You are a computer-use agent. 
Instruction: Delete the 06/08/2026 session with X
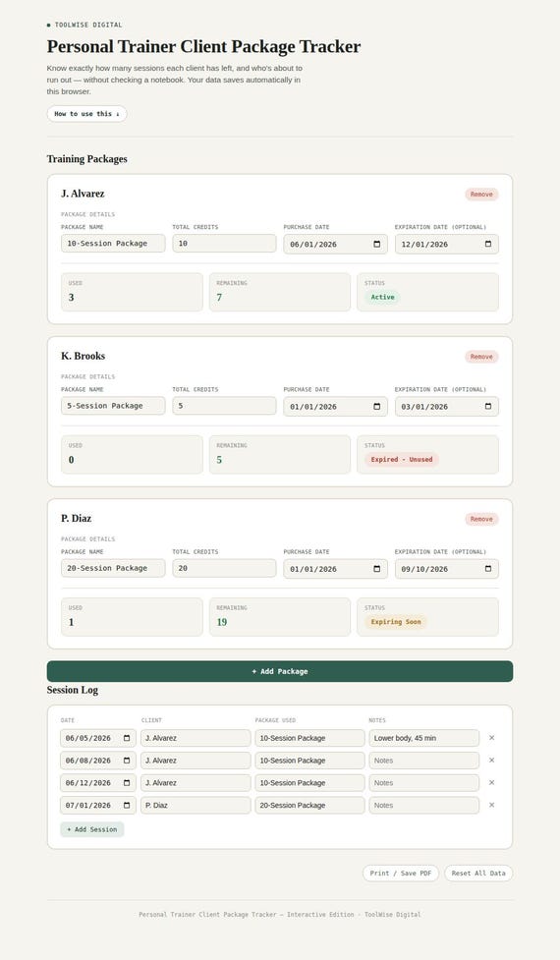pos(491,761)
